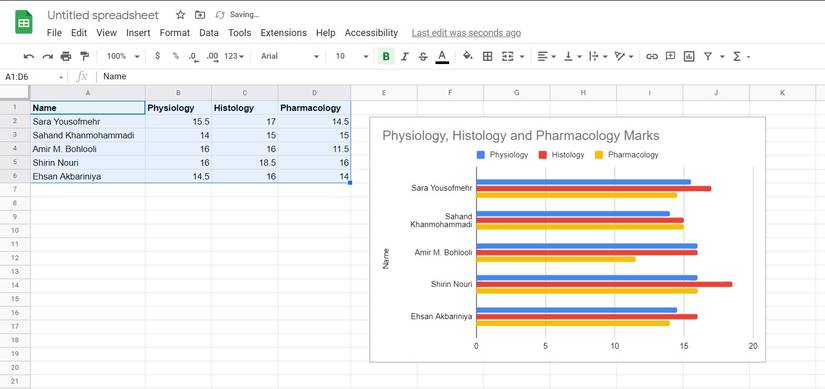Click the Move to folder icon

pyautogui.click(x=200, y=15)
